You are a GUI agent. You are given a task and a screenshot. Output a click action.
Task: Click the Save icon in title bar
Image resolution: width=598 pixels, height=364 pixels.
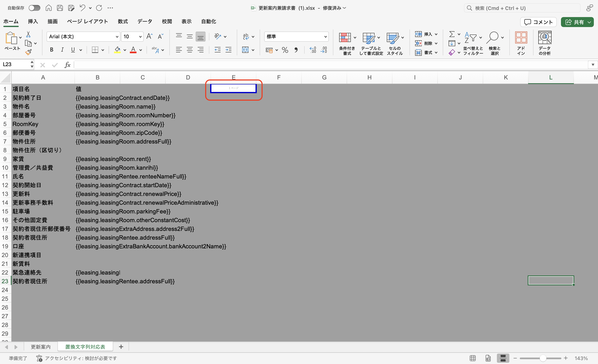pyautogui.click(x=60, y=8)
